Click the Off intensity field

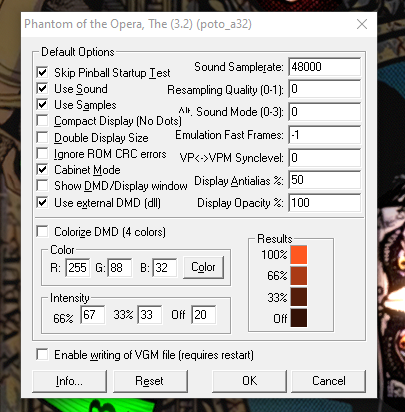coord(204,315)
